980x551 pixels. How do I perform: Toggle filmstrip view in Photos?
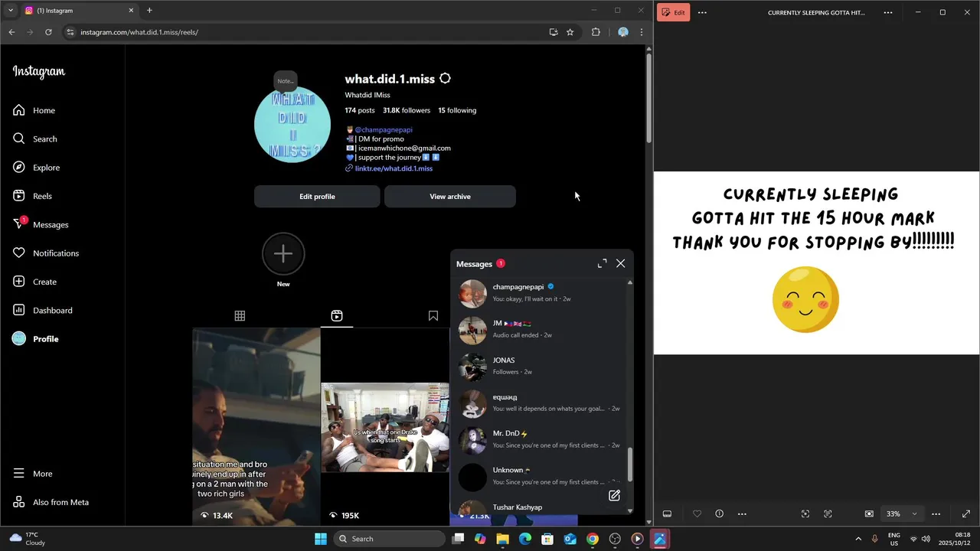pyautogui.click(x=667, y=514)
